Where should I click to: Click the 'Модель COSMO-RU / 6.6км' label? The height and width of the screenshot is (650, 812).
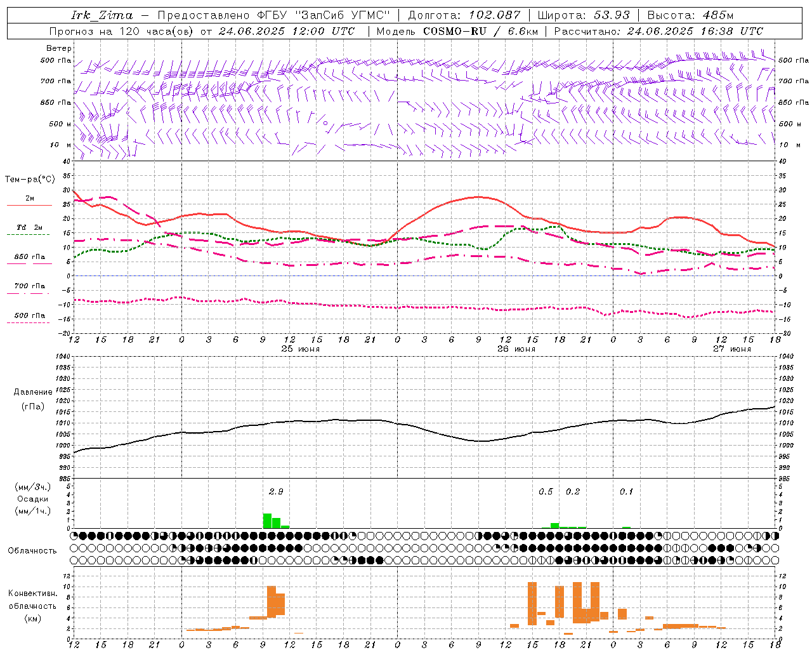point(457,31)
